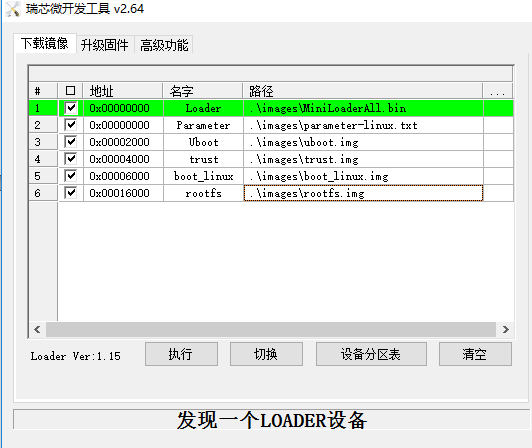Click the 地址 column header
The width and height of the screenshot is (532, 448).
tap(123, 91)
